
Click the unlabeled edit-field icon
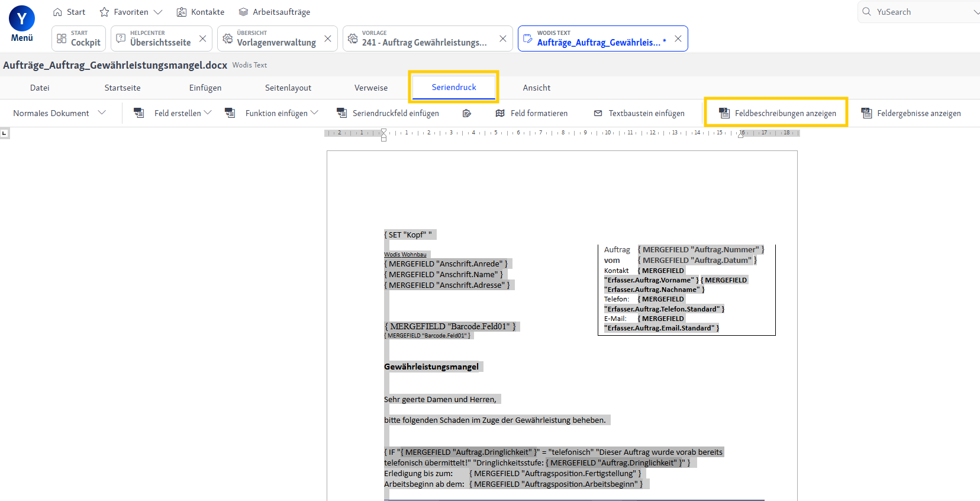[x=467, y=113]
